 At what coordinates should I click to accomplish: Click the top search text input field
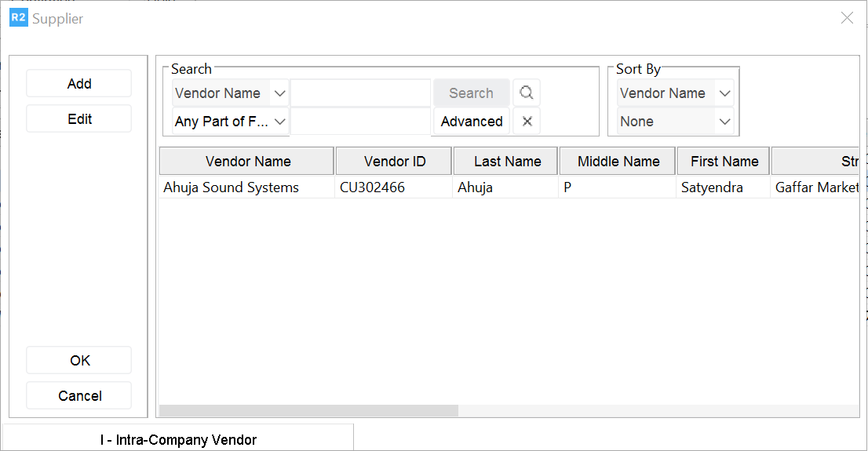click(x=360, y=93)
